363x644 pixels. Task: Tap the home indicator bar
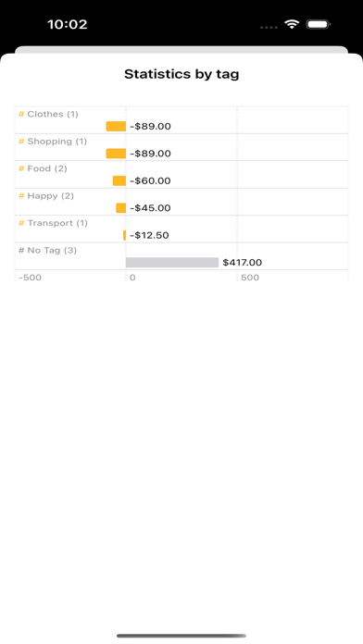pos(181,636)
